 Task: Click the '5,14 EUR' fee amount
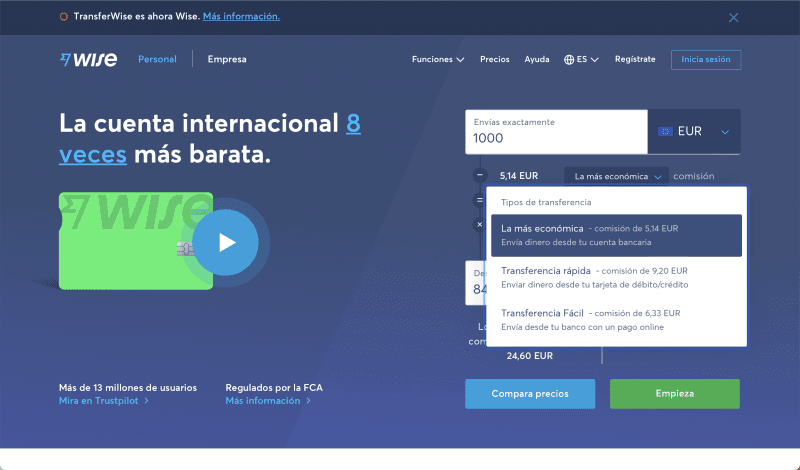519,176
